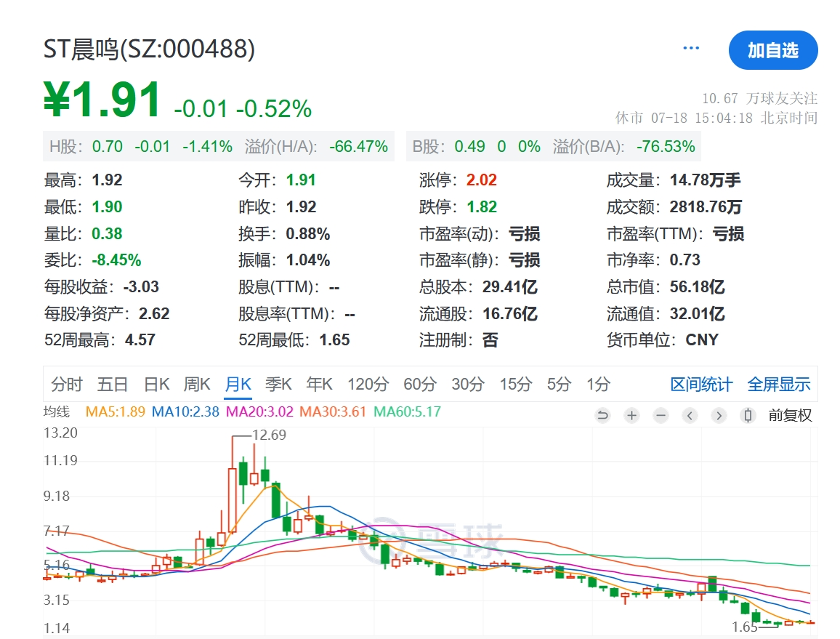The image size is (840, 639).
Task: Open the 全屏显示 fullscreen link
Action: tap(779, 385)
